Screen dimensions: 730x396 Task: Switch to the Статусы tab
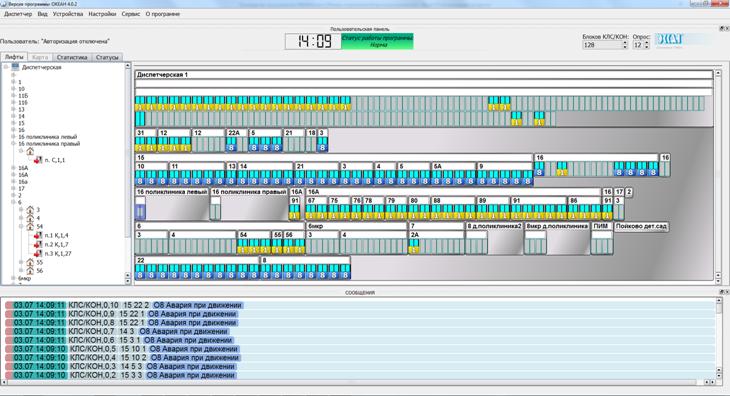click(107, 57)
